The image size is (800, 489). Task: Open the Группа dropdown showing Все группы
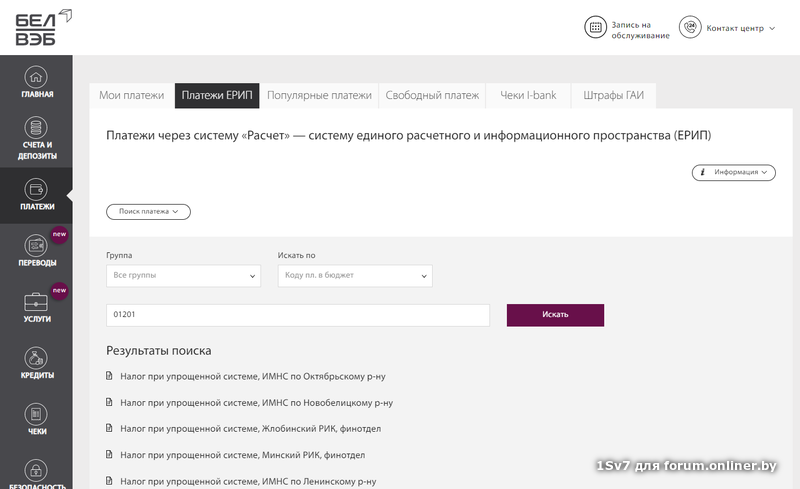[x=184, y=276]
